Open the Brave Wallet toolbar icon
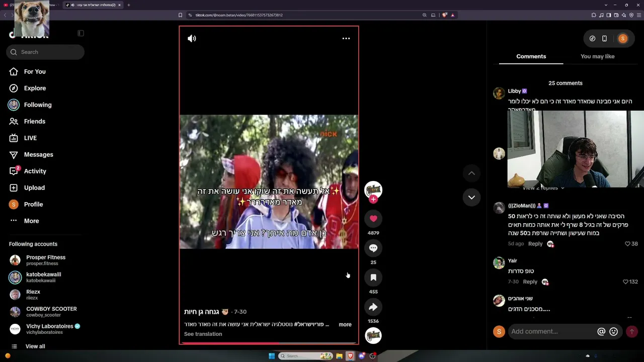Screen dimensions: 644x362 click(616, 15)
